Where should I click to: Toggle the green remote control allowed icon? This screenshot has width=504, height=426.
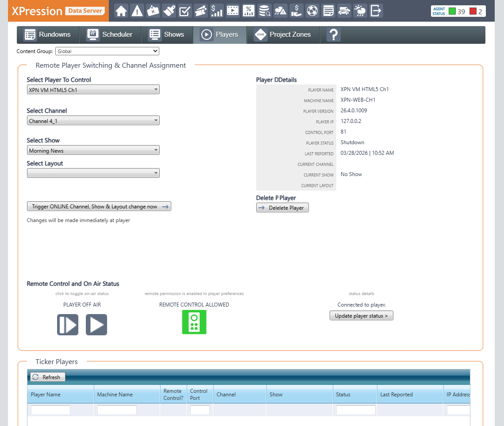point(194,322)
